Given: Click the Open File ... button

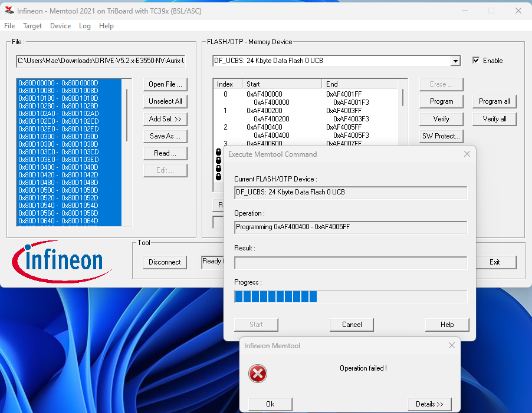Looking at the screenshot, I should [x=165, y=84].
